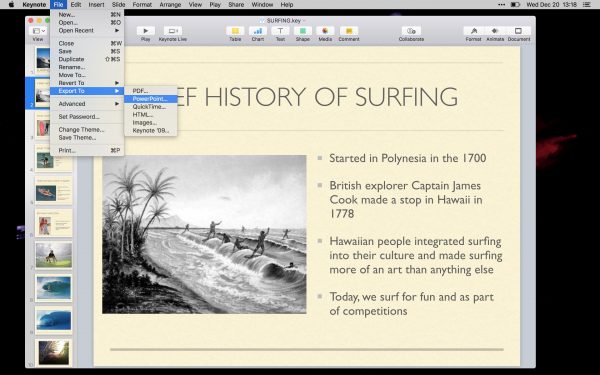Choose Change Theme… menu item

tap(87, 130)
